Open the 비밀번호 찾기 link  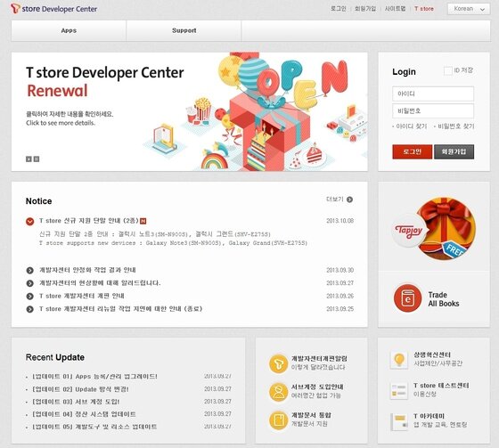(455, 126)
